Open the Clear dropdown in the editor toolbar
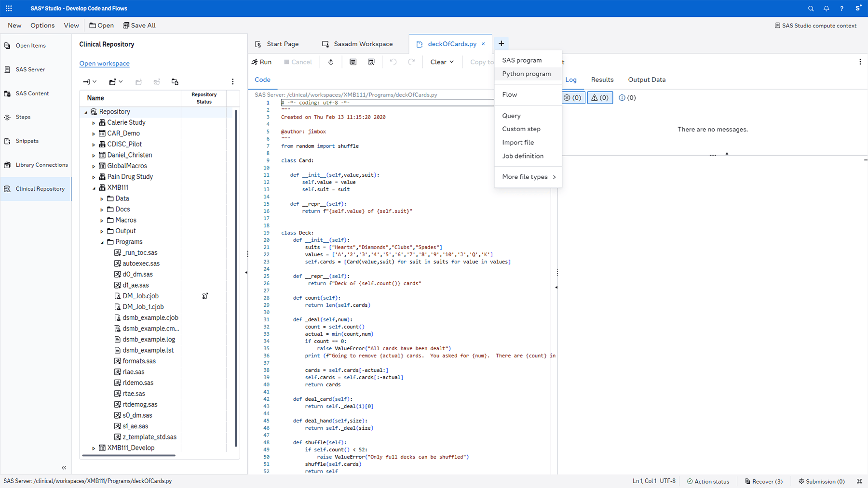Viewport: 868px width, 488px height. click(x=441, y=62)
